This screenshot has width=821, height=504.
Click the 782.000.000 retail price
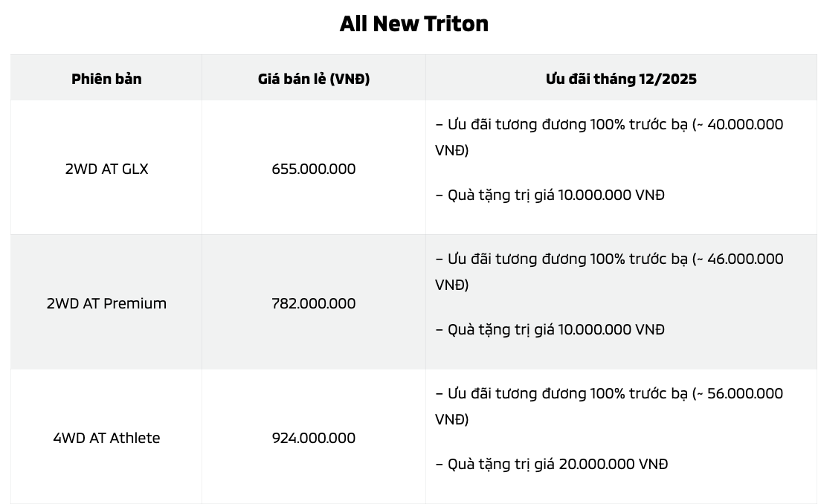(313, 303)
